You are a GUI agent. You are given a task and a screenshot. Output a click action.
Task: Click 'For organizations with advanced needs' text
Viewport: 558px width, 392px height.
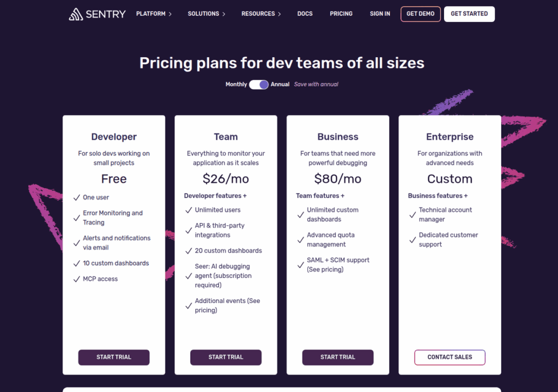[450, 158]
